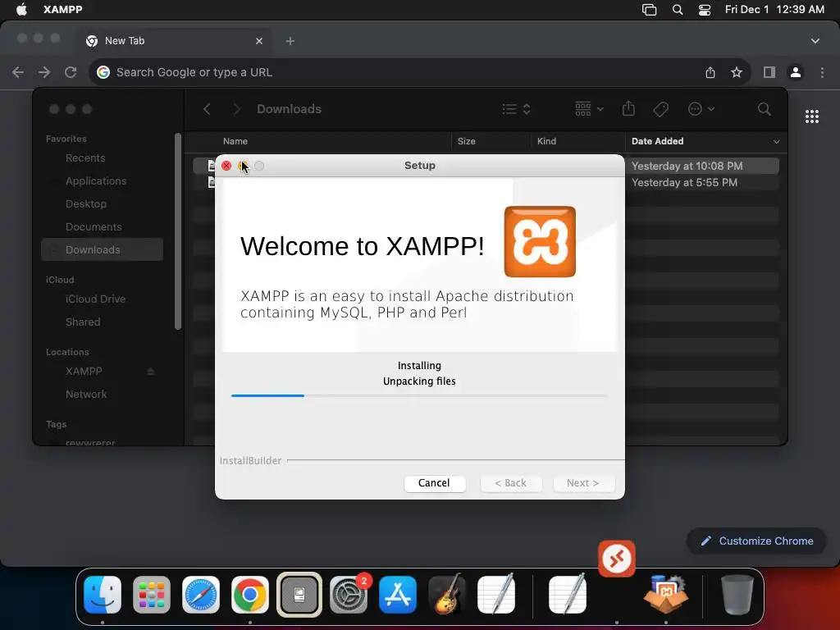Select Downloads in Finder sidebar
Image resolution: width=840 pixels, height=630 pixels.
[x=102, y=249]
